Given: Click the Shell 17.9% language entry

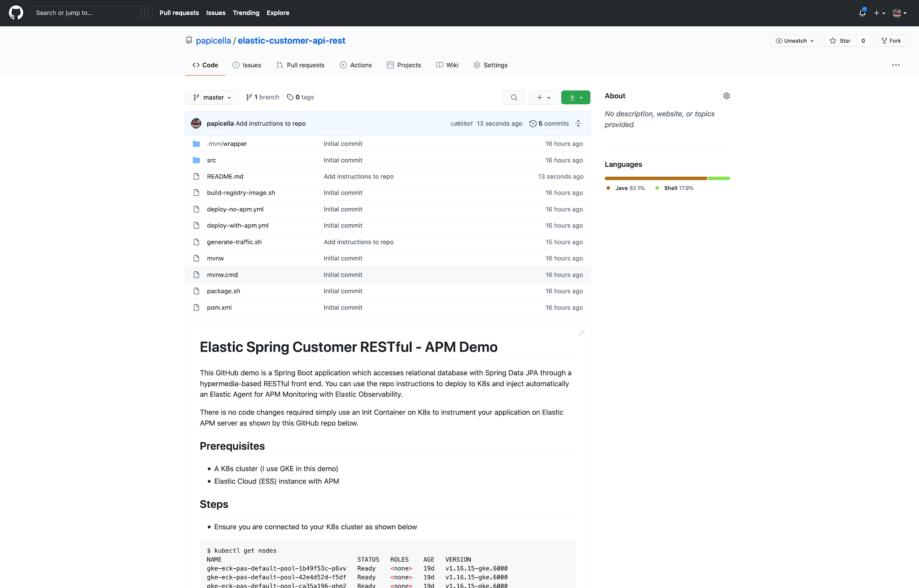Looking at the screenshot, I should [674, 188].
